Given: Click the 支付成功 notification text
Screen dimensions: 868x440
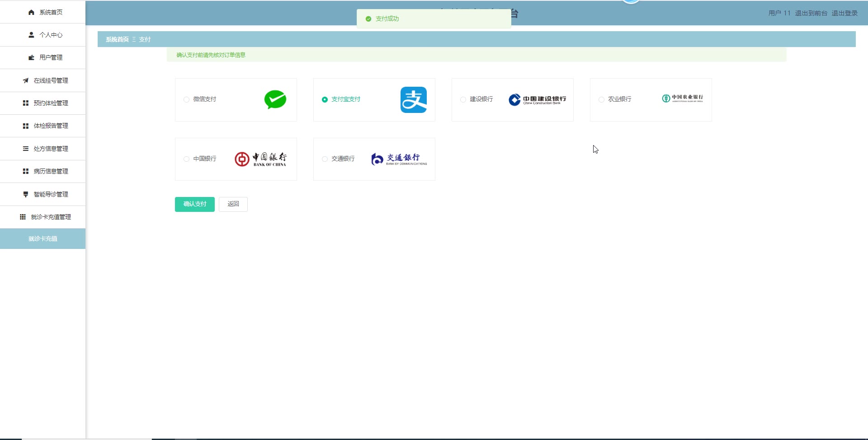Looking at the screenshot, I should (387, 19).
